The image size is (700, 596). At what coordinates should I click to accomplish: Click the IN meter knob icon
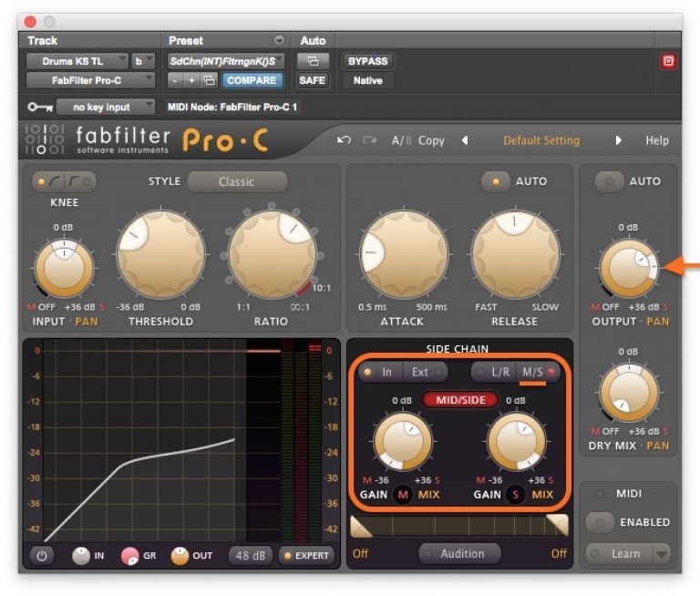(81, 556)
